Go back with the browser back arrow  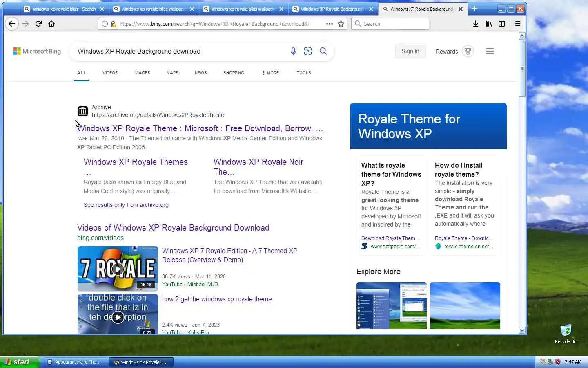pos(12,24)
